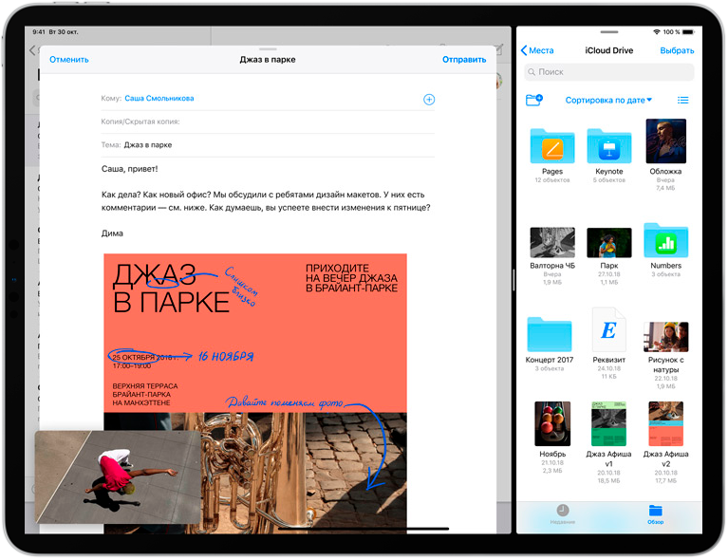The height and width of the screenshot is (560, 728).
Task: Send the email with Отправить
Action: 463,59
